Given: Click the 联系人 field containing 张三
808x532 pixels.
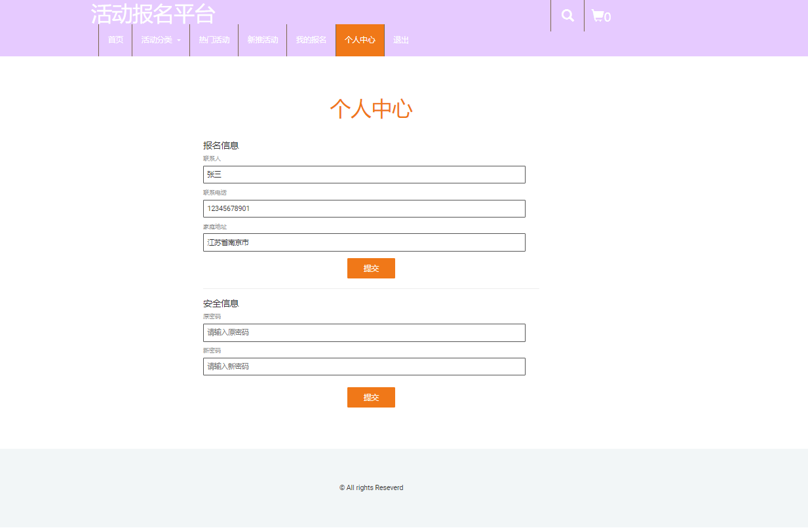Looking at the screenshot, I should point(364,174).
